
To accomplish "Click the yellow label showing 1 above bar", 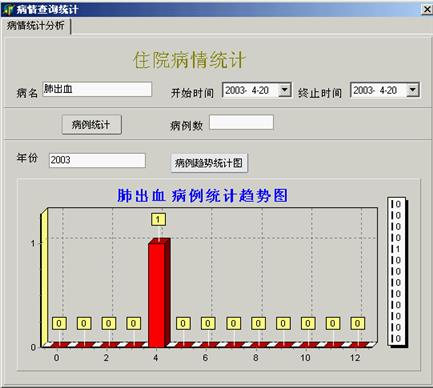I will click(x=158, y=219).
